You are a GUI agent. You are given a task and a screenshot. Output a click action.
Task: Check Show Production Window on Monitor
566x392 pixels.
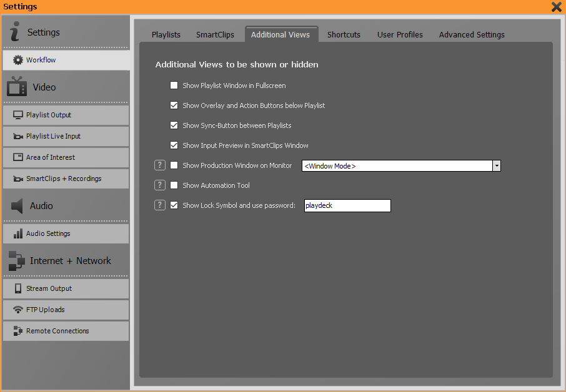[174, 165]
